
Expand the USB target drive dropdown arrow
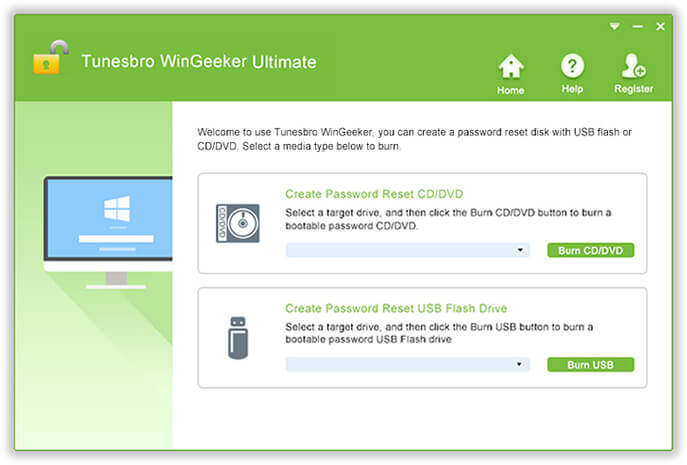pos(519,365)
